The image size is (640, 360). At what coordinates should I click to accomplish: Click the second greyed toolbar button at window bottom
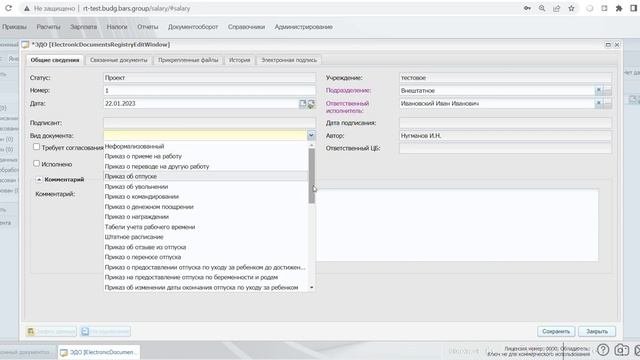click(x=105, y=331)
